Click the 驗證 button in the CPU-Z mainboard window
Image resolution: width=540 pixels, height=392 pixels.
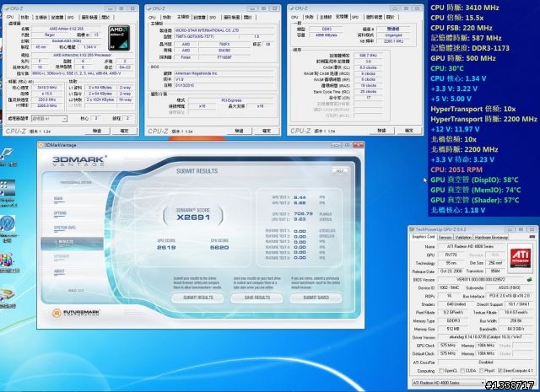[x=239, y=131]
